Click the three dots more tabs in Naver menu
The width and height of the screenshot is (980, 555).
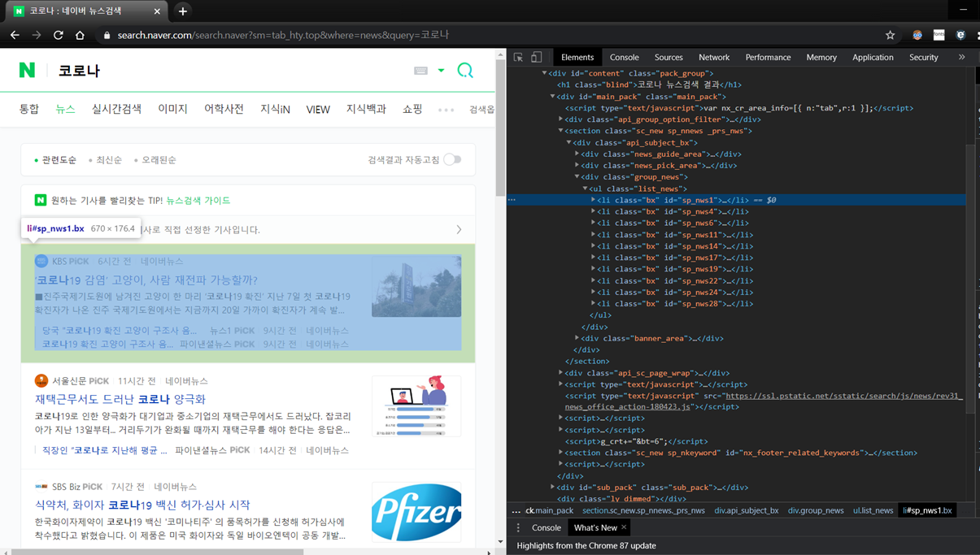coord(446,110)
